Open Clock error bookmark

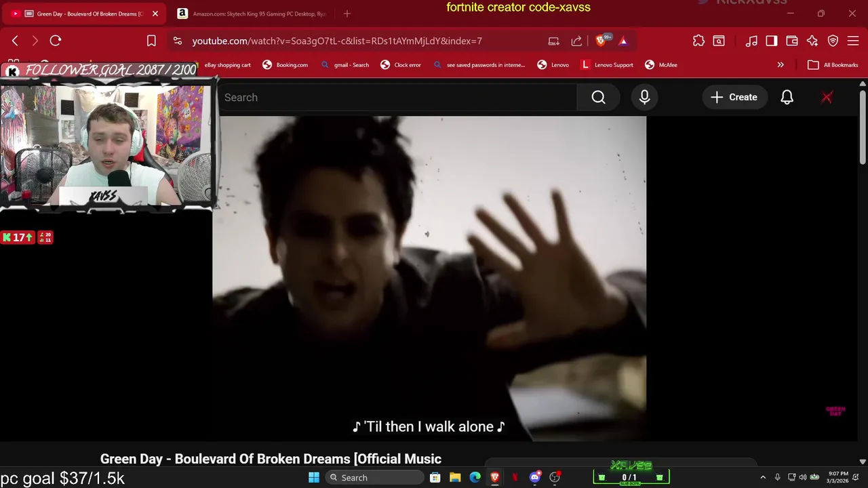401,65
